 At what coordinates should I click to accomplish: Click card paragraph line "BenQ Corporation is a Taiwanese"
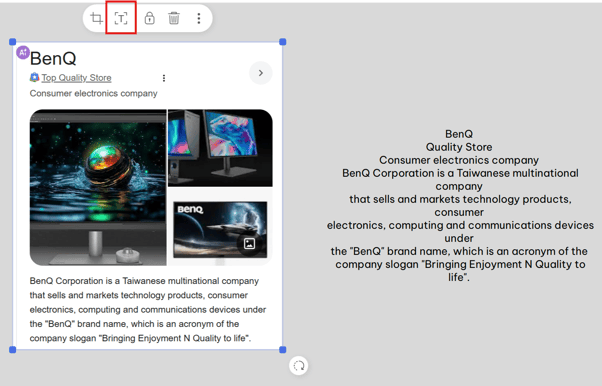point(144,281)
